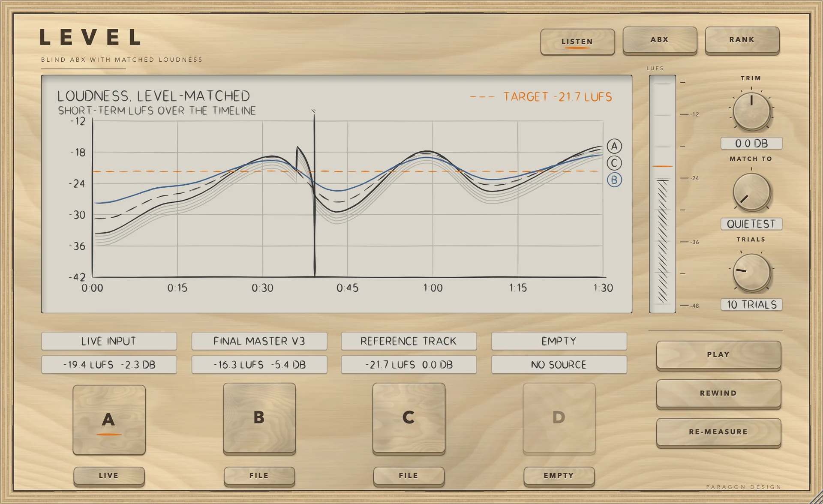The width and height of the screenshot is (823, 504).
Task: Click the MATCH TO knob
Action: (x=751, y=192)
